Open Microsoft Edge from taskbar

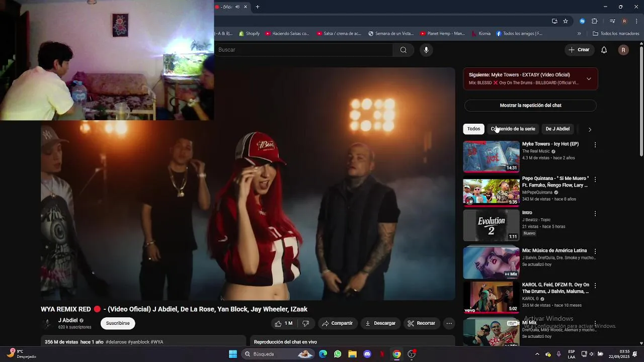point(323,354)
